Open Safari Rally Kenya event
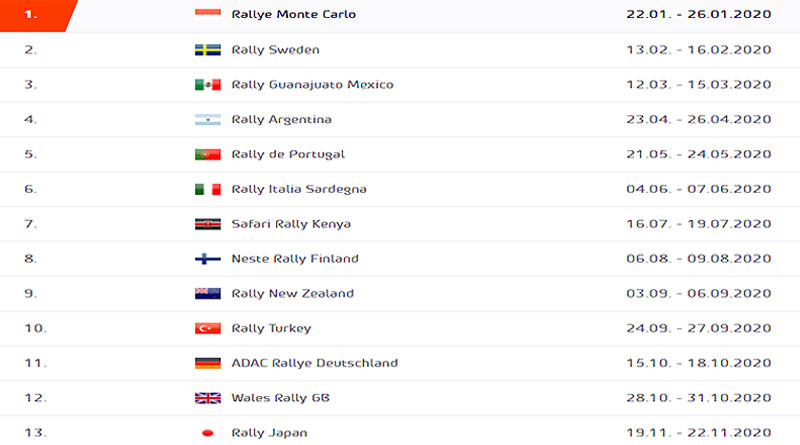The width and height of the screenshot is (800, 445). (x=291, y=224)
